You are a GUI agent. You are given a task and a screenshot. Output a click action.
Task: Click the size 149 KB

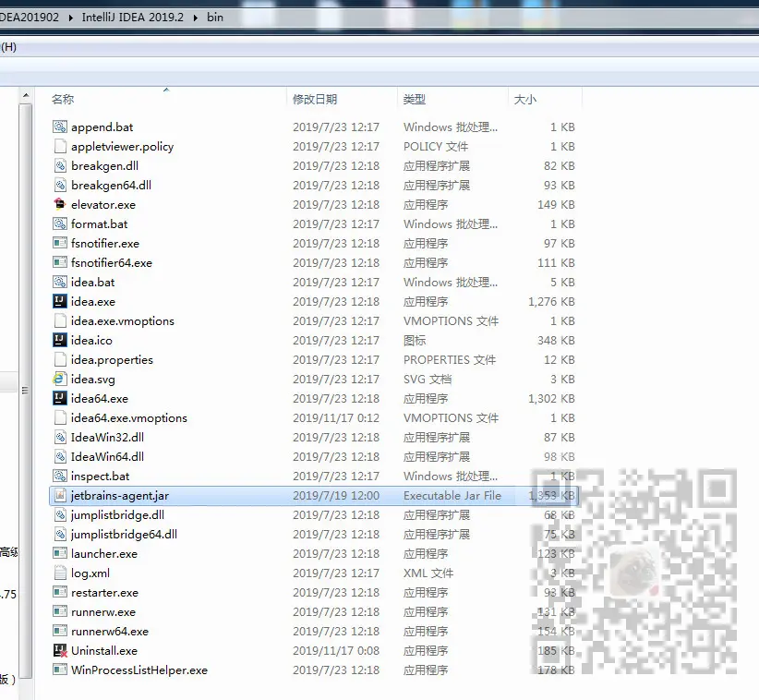[556, 205]
